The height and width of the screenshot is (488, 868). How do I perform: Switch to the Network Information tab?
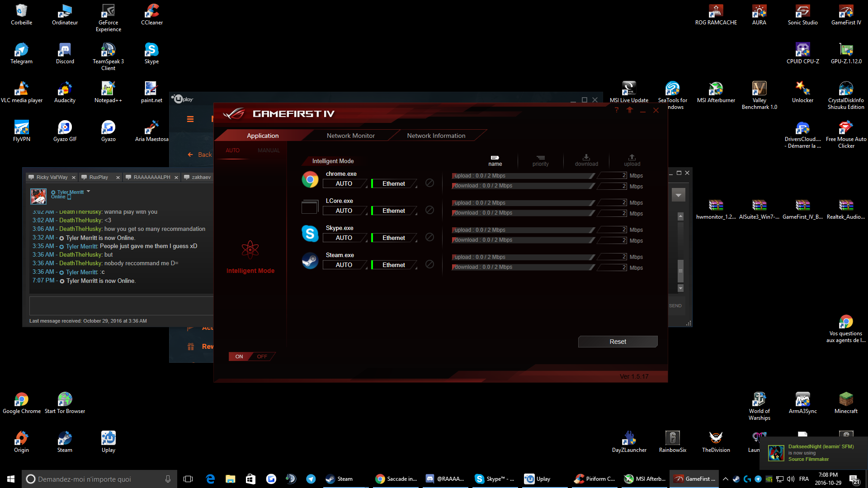point(436,136)
